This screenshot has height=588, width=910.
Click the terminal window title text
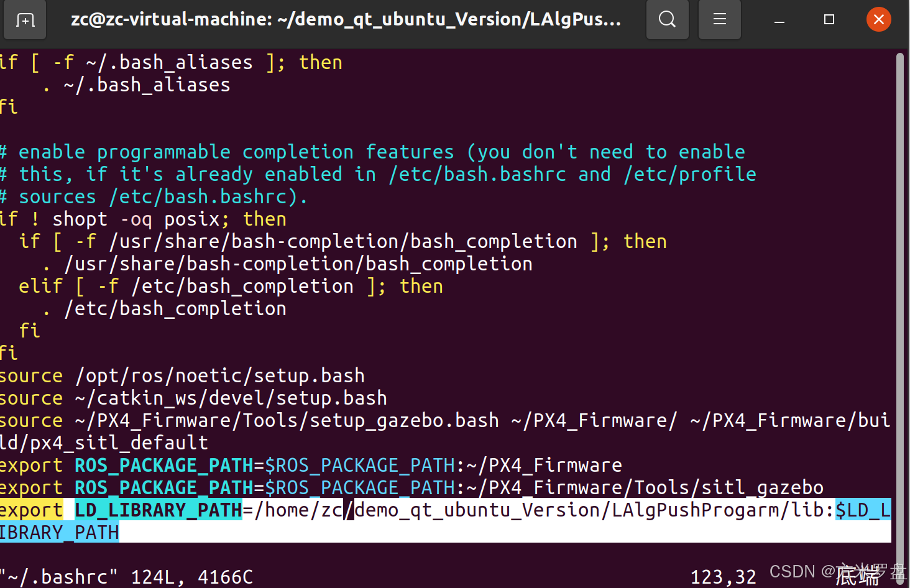[x=346, y=19]
